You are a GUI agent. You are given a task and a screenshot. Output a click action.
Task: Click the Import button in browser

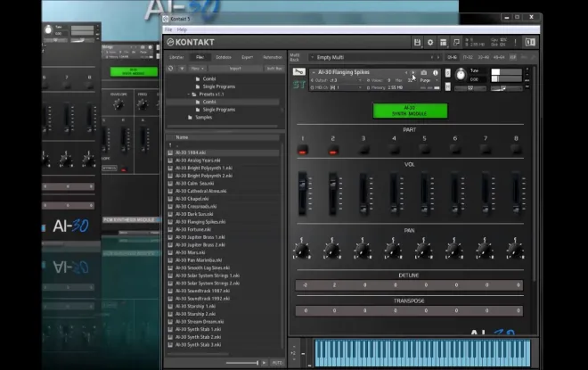click(x=235, y=68)
